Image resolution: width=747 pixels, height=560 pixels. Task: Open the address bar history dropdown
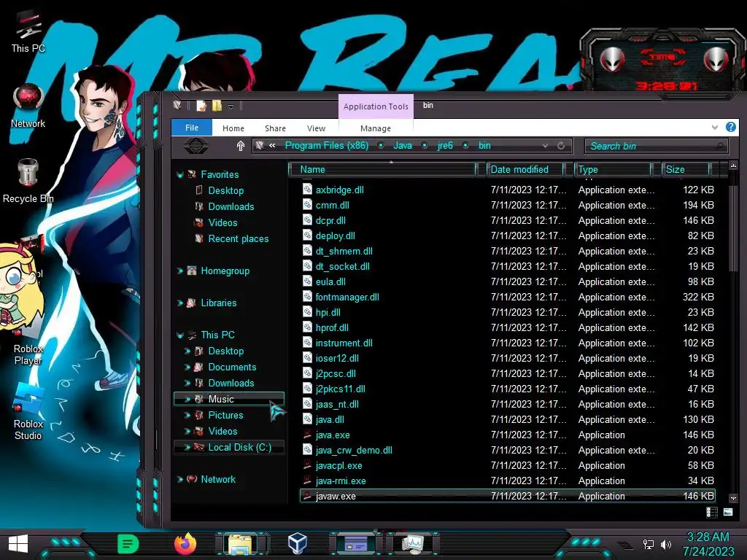click(545, 146)
